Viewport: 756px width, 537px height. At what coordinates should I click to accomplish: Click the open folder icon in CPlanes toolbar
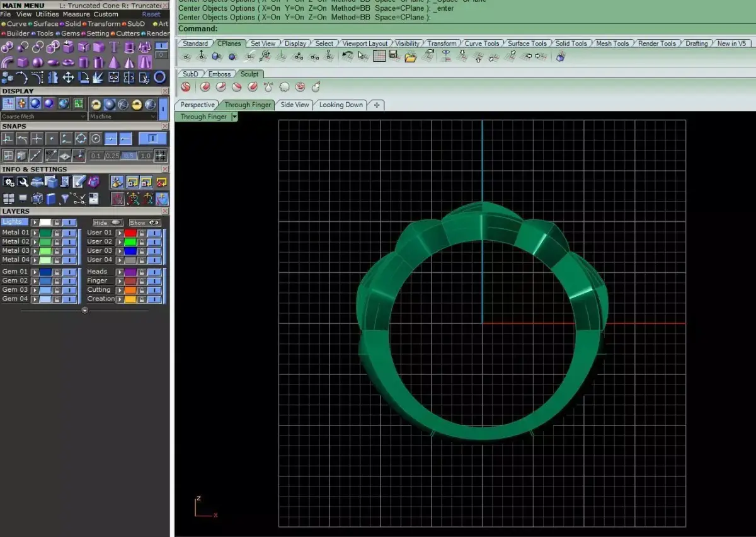click(410, 57)
